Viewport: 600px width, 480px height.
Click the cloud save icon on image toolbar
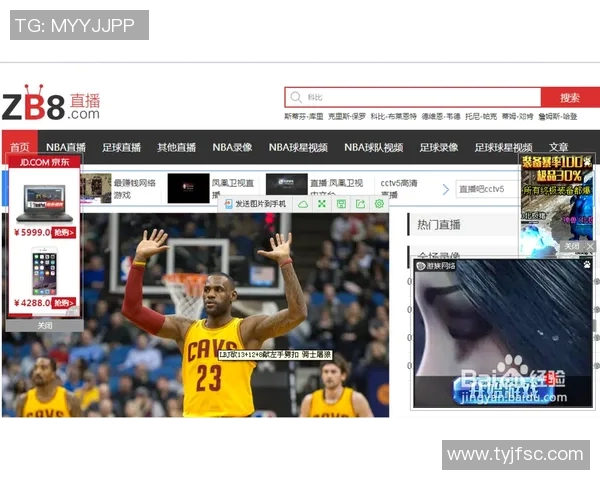(x=303, y=204)
